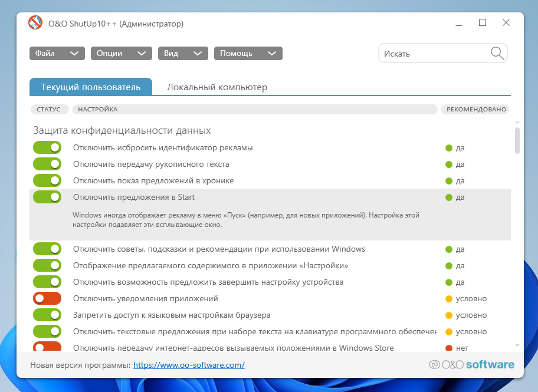Click the green recommendation dot for advertising ID row
This screenshot has width=538, height=392.
pyautogui.click(x=449, y=148)
